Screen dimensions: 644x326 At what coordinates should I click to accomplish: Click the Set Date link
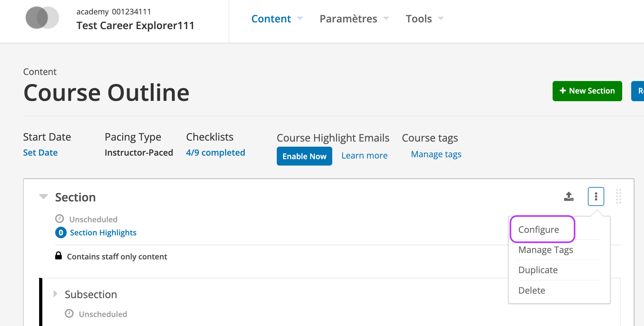click(x=40, y=153)
